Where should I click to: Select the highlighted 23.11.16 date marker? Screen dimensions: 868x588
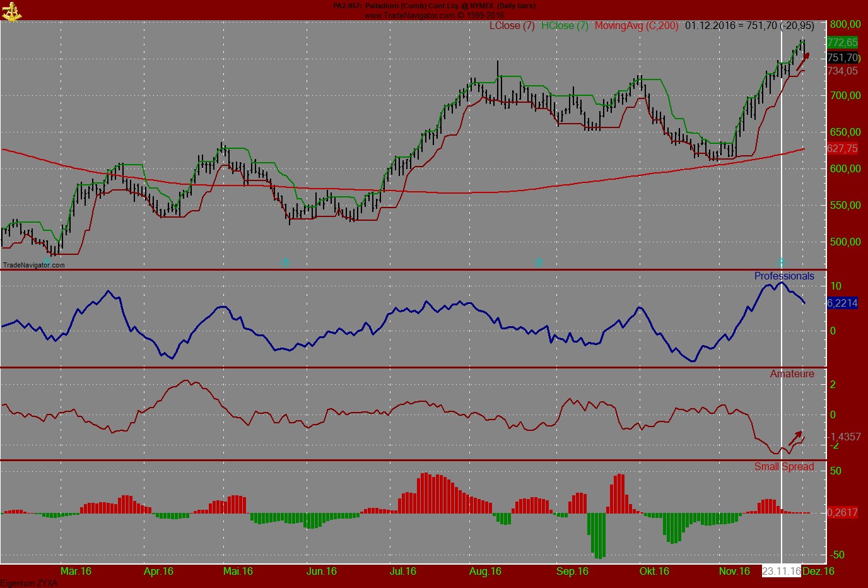782,572
